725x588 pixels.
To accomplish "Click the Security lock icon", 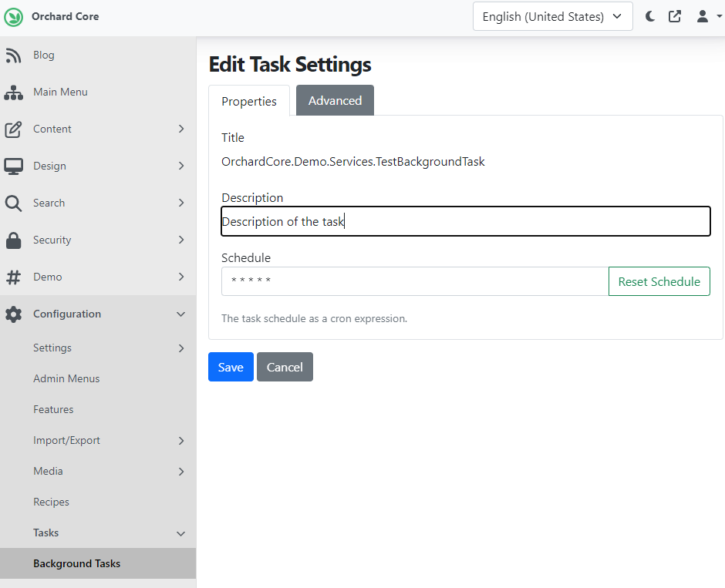I will tap(13, 240).
